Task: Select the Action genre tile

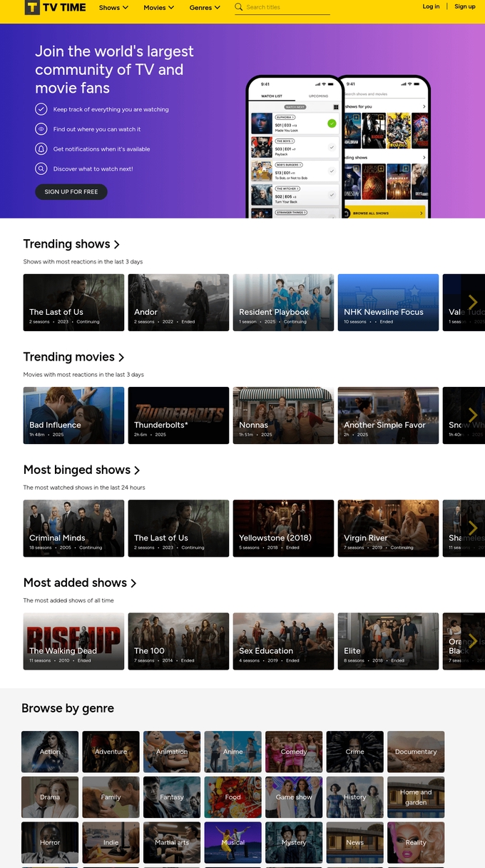Action: (x=50, y=752)
